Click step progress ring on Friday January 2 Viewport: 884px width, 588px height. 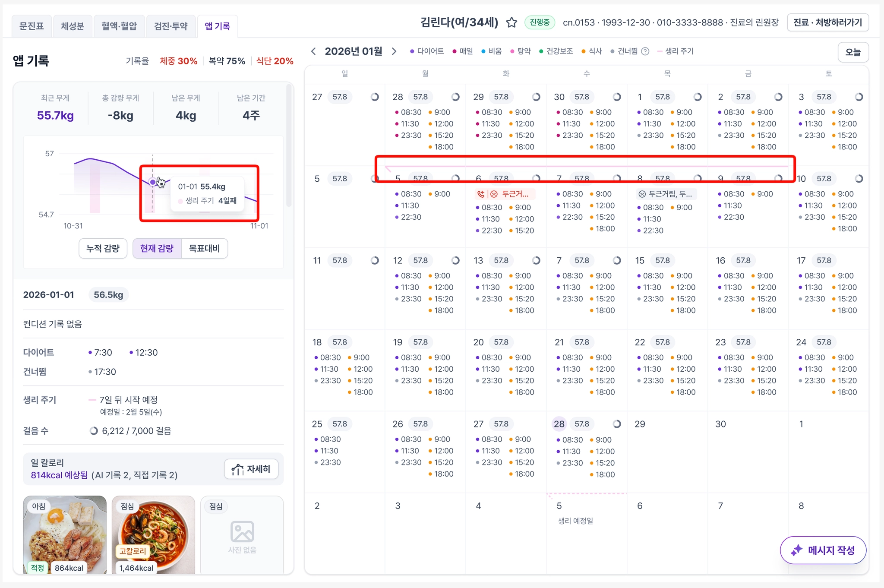[778, 97]
